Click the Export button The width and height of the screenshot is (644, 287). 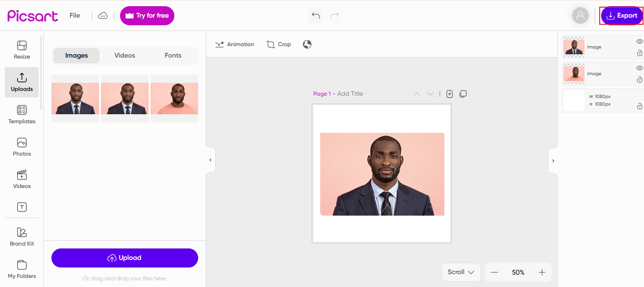point(622,16)
